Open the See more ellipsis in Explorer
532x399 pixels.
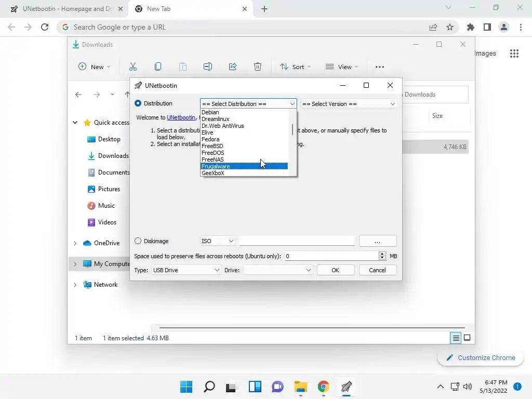click(x=380, y=67)
